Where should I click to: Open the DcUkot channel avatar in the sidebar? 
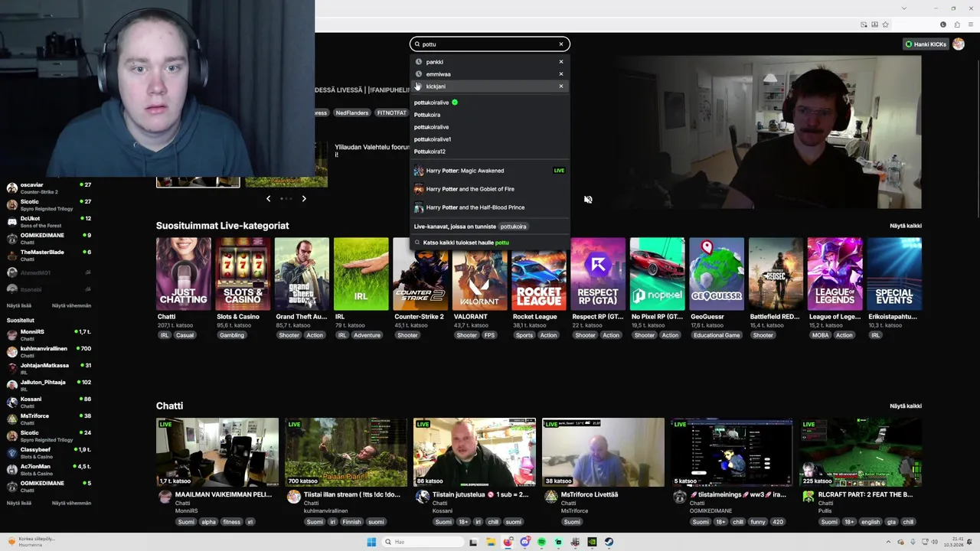click(11, 221)
